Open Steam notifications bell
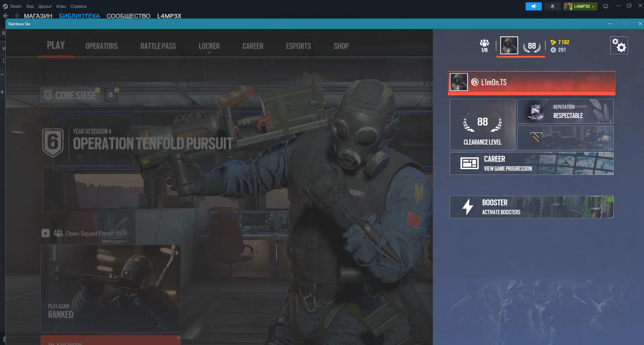Screen dimensions: 644x345 552,6
